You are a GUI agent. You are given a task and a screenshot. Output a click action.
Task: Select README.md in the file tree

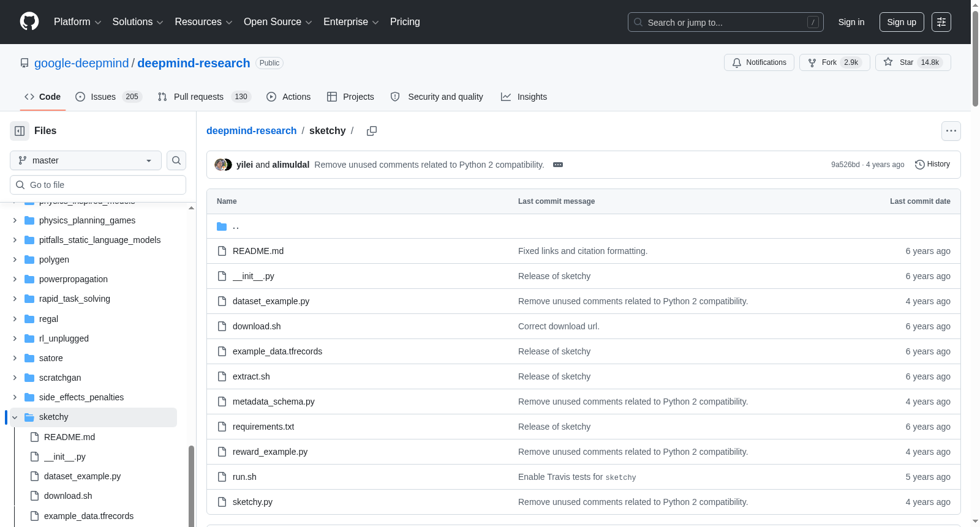(x=69, y=437)
